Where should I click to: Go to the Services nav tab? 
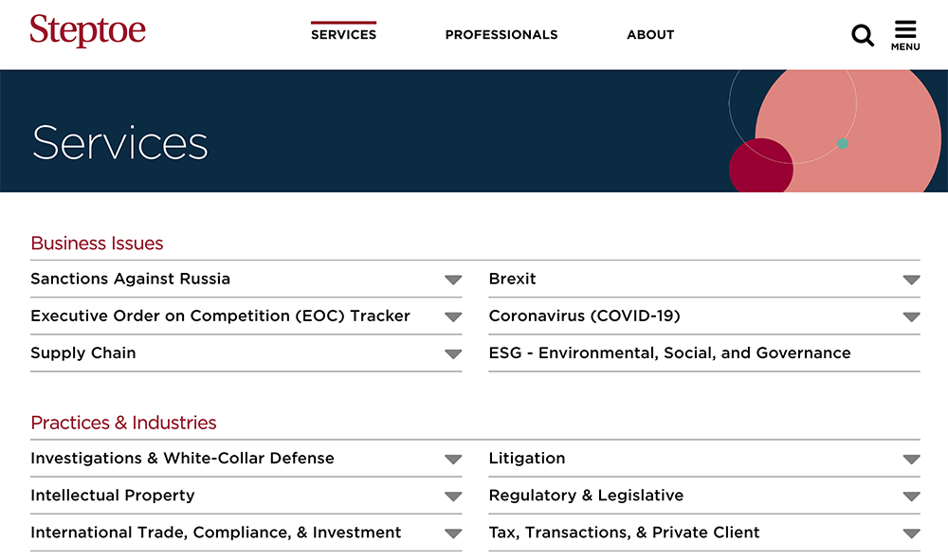tap(343, 35)
